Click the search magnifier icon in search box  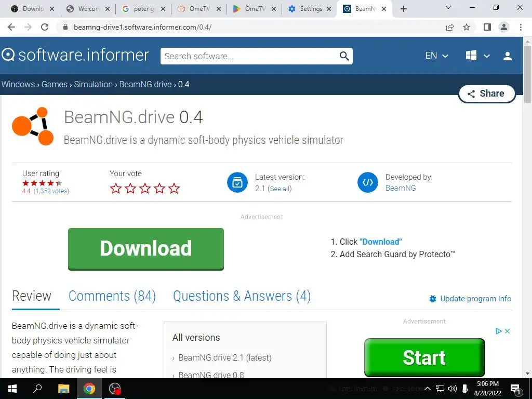pos(344,56)
